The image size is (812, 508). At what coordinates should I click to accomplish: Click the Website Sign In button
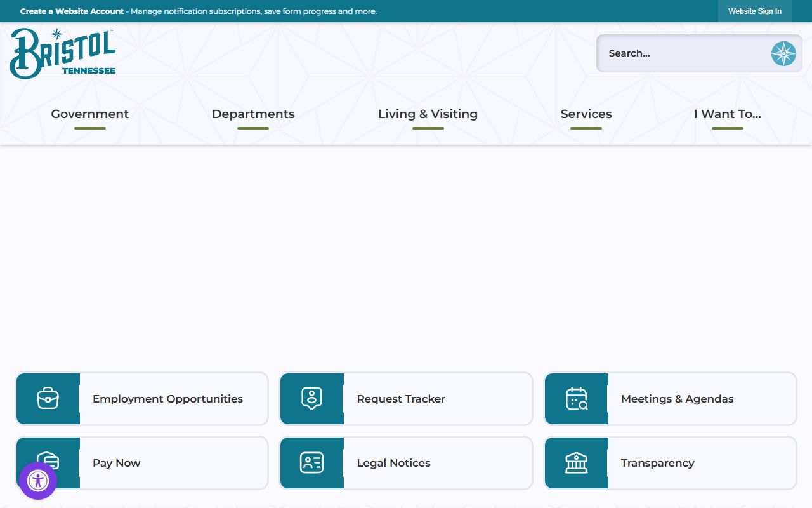coord(754,11)
